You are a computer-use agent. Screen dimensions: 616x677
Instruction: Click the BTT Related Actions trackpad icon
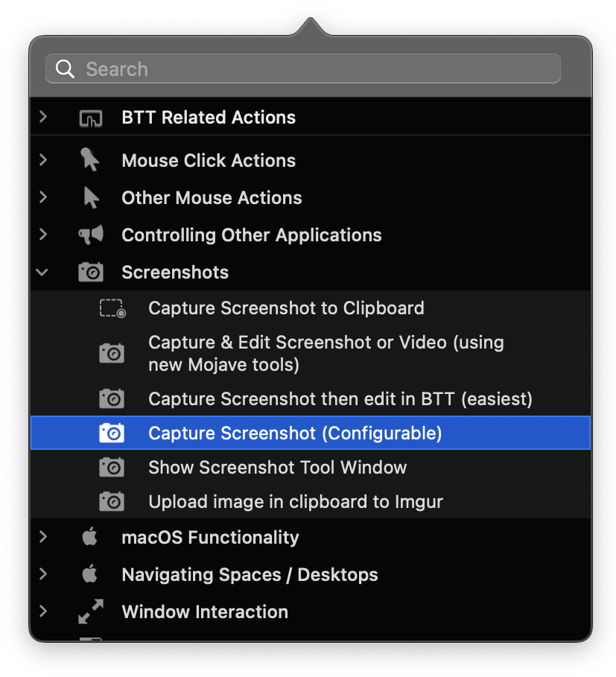click(90, 118)
